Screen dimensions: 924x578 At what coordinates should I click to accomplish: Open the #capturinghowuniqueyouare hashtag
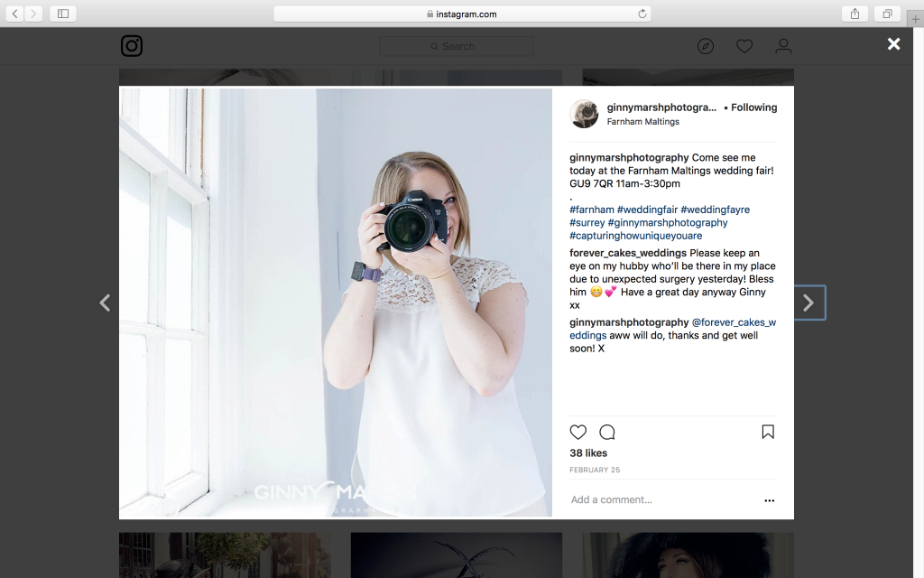tap(636, 236)
